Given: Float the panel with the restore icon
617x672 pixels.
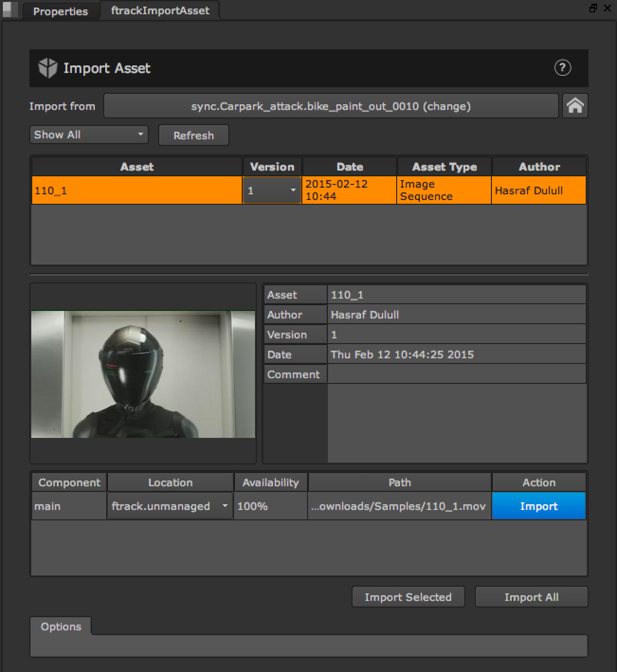Looking at the screenshot, I should click(593, 8).
